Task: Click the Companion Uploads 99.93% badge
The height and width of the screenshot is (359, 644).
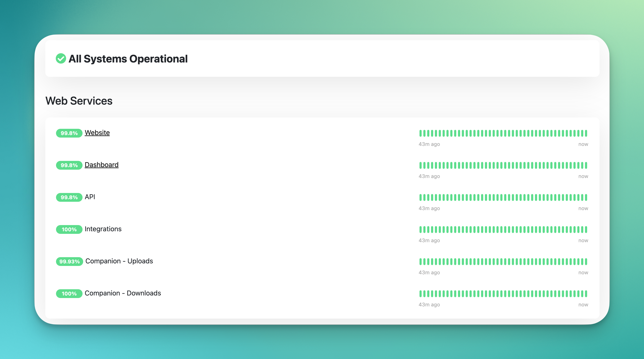Action: click(69, 261)
